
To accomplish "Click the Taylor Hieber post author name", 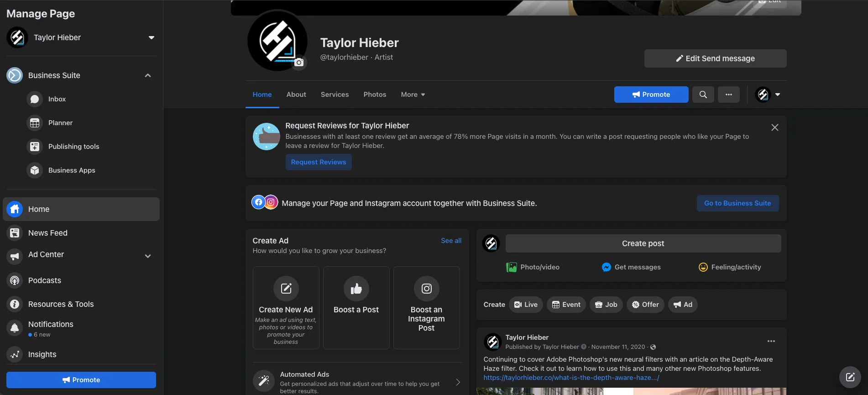I will tap(527, 337).
